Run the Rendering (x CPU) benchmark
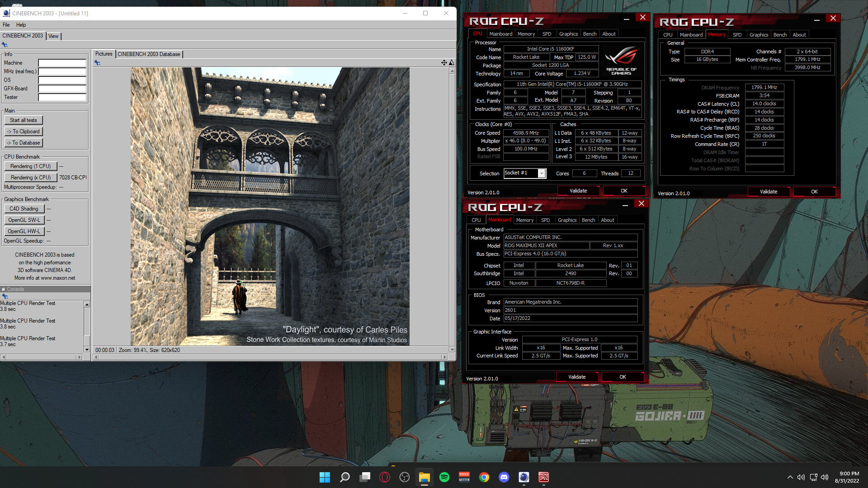 tap(31, 178)
